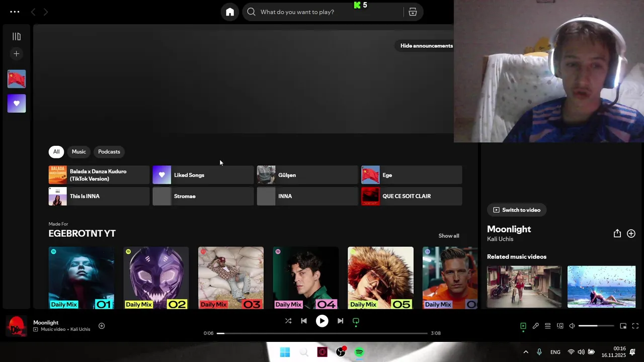
Task: Open the Gülşen shortcut tile
Action: coord(307,175)
